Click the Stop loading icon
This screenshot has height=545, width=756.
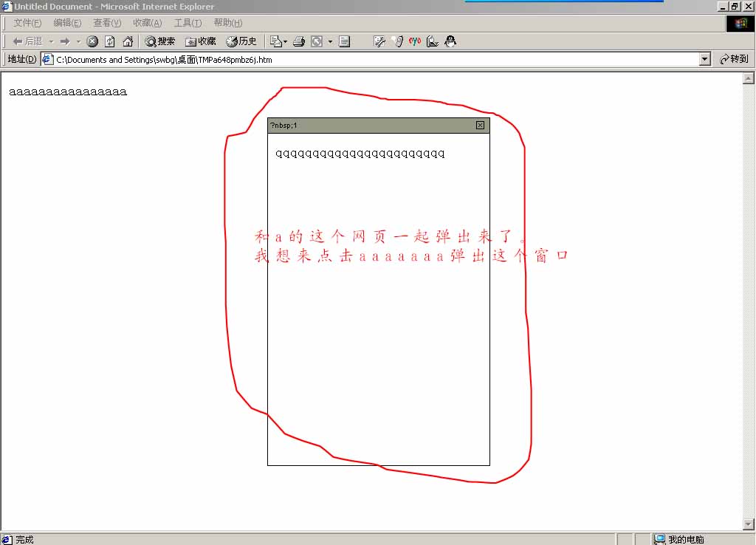[x=92, y=41]
